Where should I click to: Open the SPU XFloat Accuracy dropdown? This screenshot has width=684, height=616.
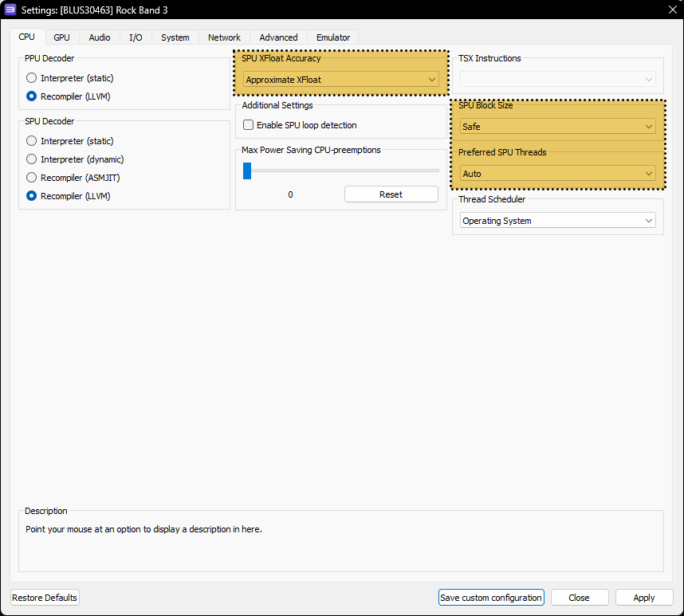coord(340,80)
